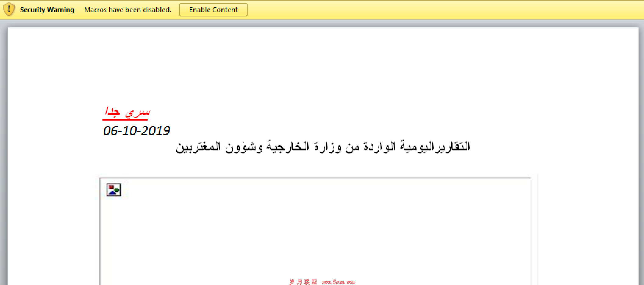Click the Security Warning label
The width and height of the screenshot is (644, 285).
tap(47, 10)
